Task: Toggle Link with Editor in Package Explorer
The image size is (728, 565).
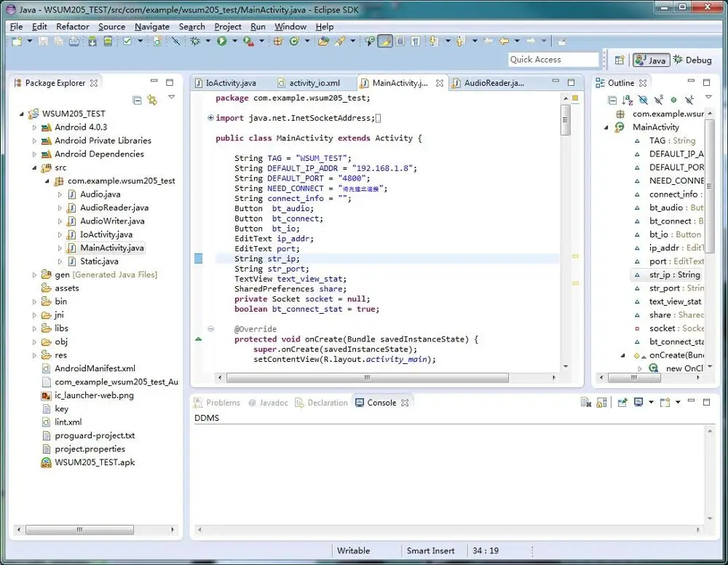Action: click(152, 100)
